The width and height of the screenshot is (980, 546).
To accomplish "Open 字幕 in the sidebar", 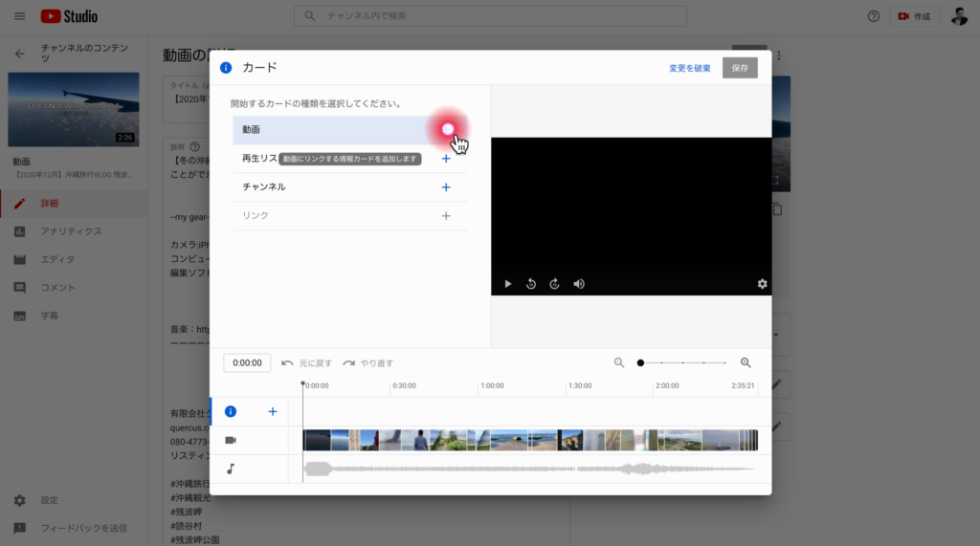I will click(x=74, y=316).
